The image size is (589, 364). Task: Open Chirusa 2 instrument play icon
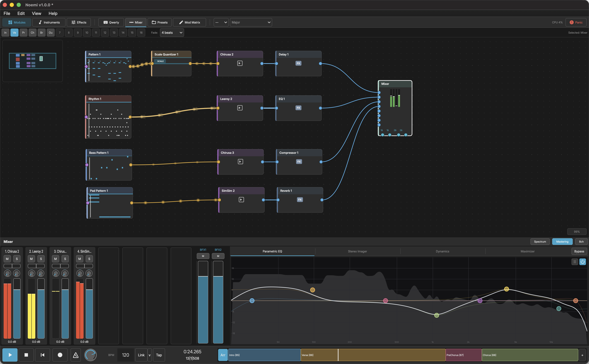click(240, 63)
